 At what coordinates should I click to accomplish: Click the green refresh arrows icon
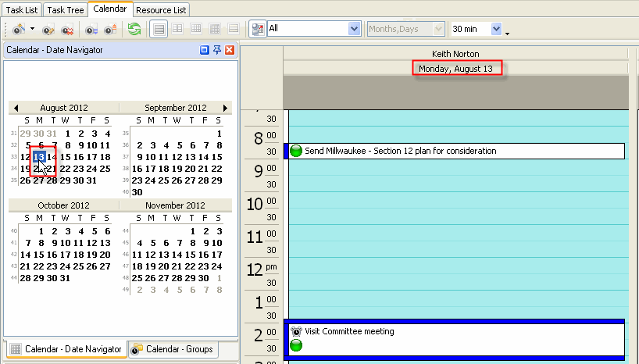tap(135, 29)
